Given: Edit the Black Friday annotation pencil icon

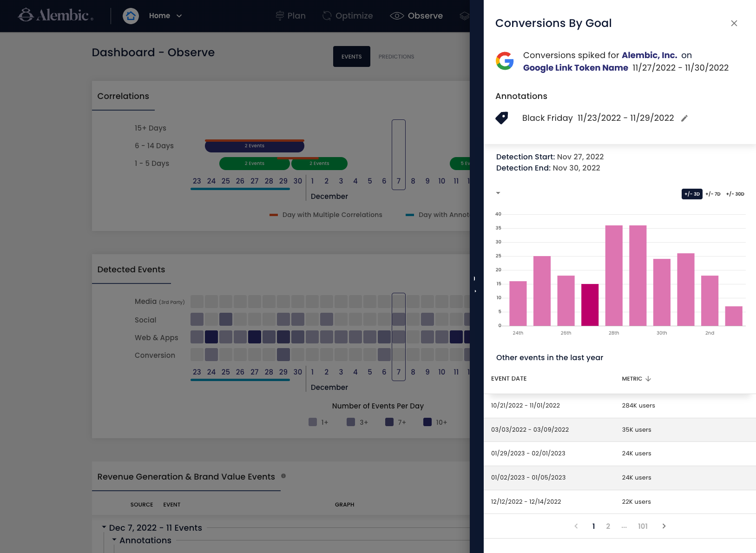Looking at the screenshot, I should (x=684, y=118).
